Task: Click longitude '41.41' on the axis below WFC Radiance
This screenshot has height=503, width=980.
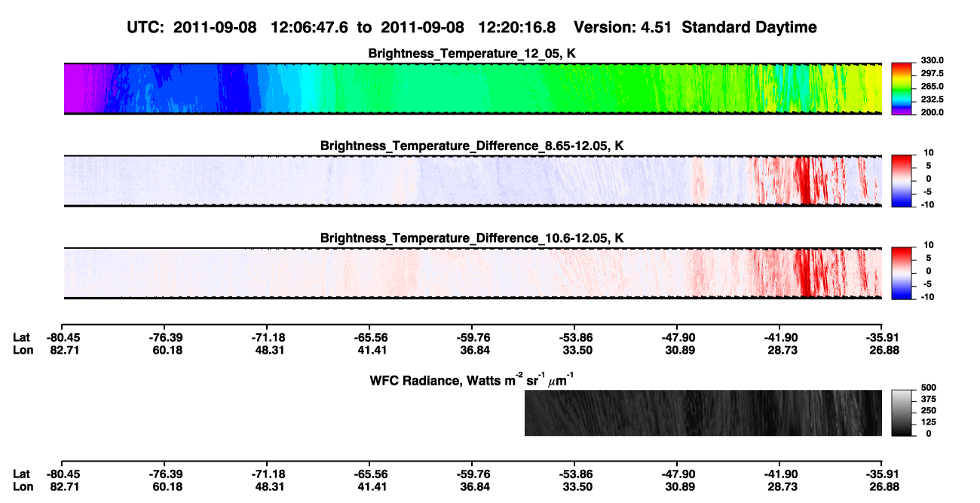Action: click(x=372, y=486)
